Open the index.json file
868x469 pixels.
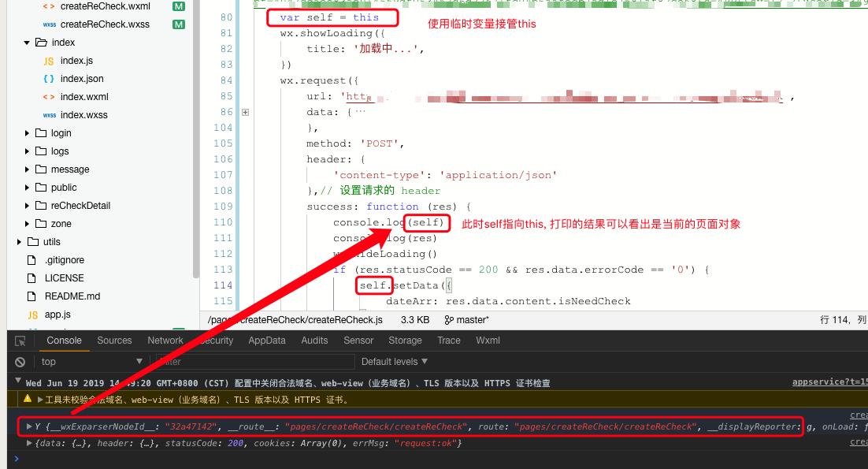point(82,79)
